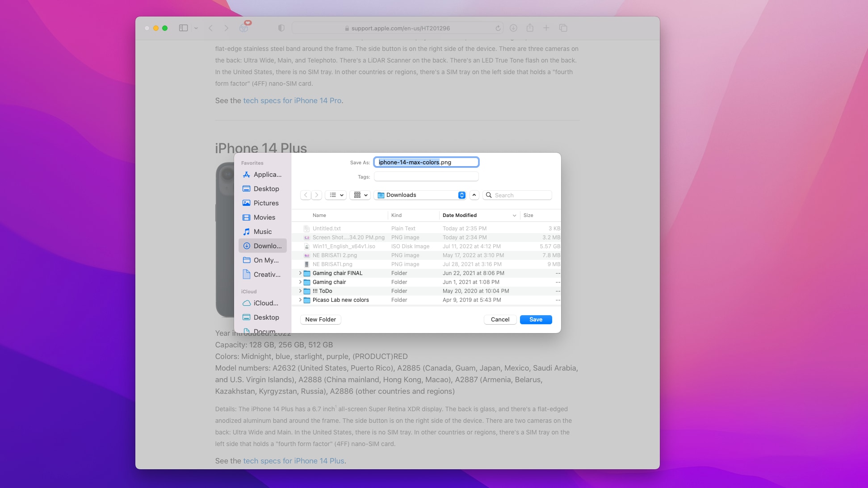Sort by the Date Modified column header
The height and width of the screenshot is (488, 868).
[x=459, y=215]
